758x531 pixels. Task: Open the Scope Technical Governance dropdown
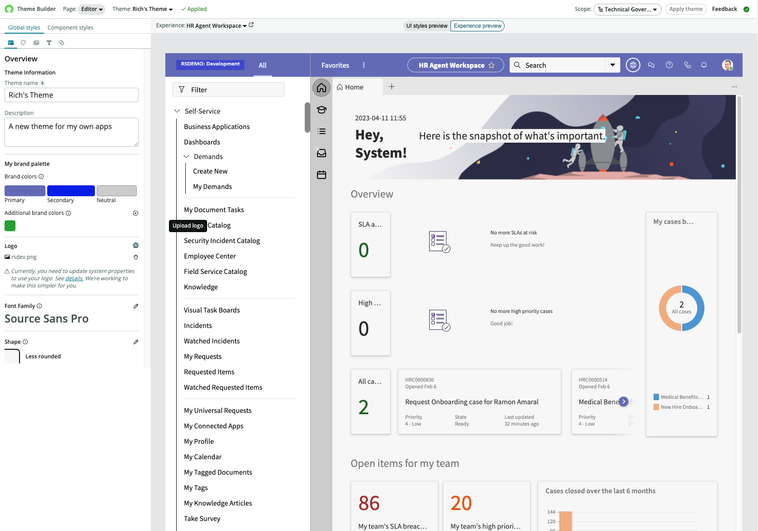pyautogui.click(x=627, y=9)
